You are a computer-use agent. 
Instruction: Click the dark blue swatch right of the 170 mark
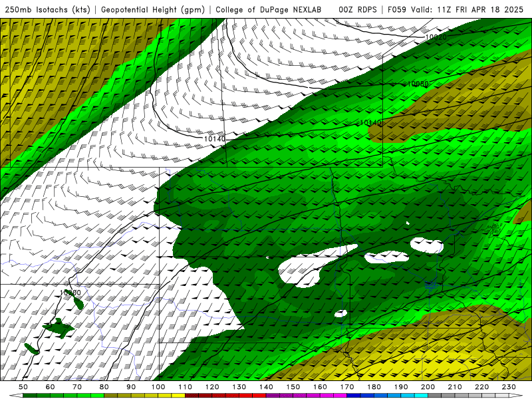[354, 396]
